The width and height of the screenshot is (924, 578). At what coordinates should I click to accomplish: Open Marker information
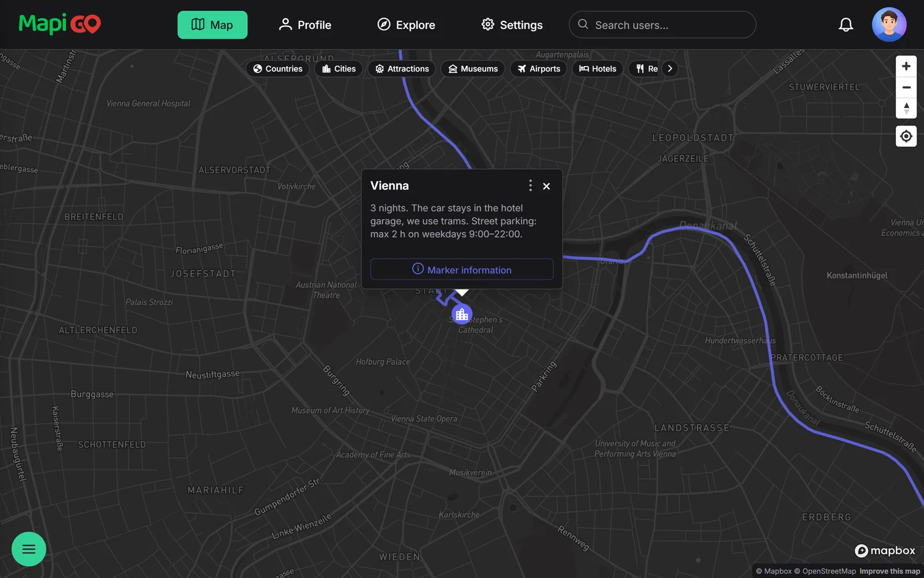pos(462,269)
